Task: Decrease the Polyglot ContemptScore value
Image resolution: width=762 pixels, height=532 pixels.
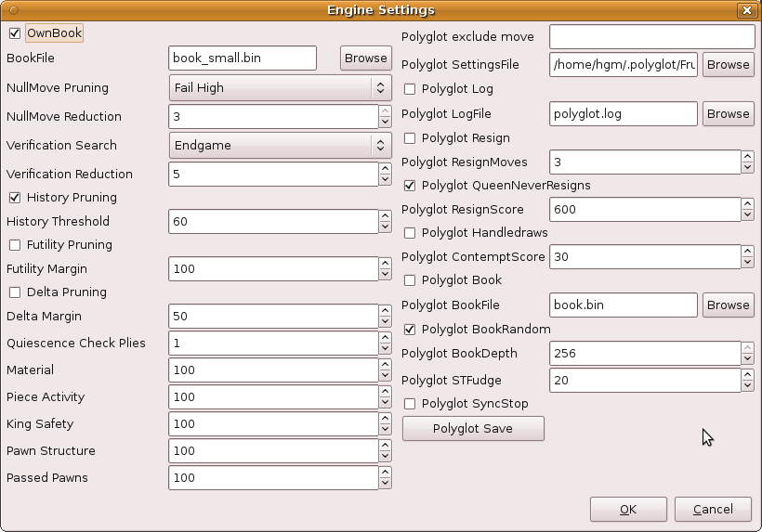Action: point(747,263)
